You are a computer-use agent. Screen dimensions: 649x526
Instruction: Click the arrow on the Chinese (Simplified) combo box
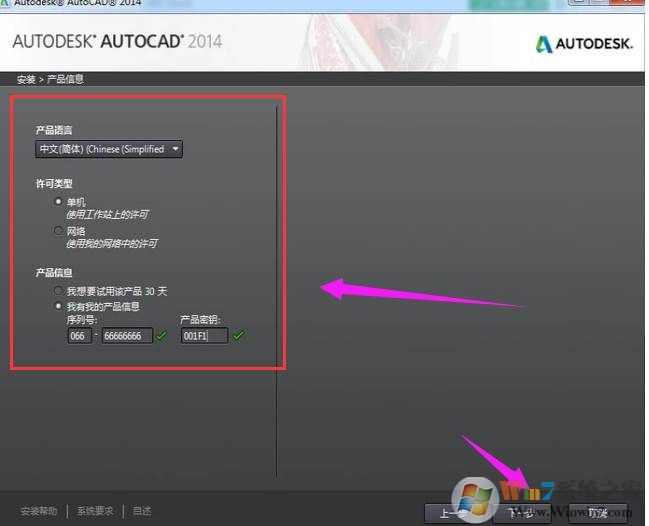tap(176, 149)
